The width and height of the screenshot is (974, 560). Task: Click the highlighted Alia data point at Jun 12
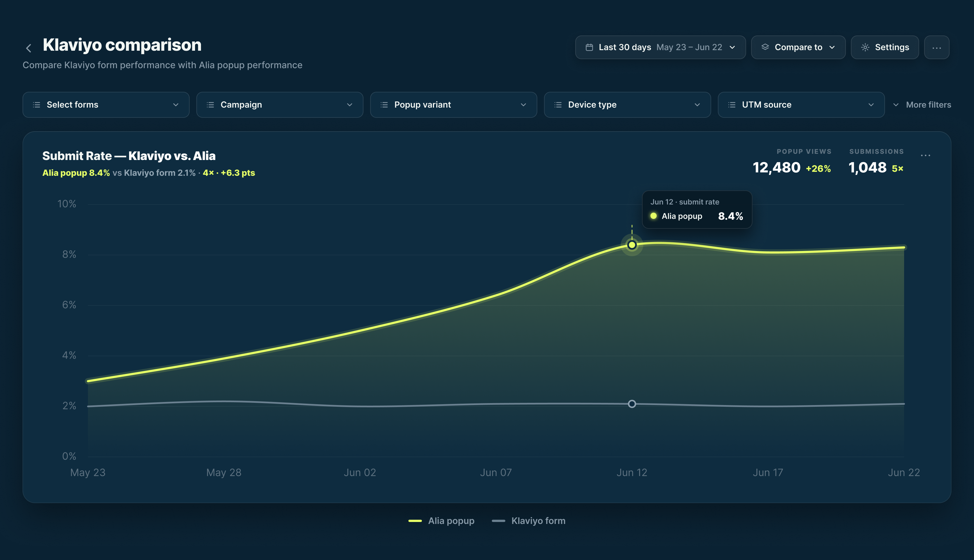coord(632,245)
